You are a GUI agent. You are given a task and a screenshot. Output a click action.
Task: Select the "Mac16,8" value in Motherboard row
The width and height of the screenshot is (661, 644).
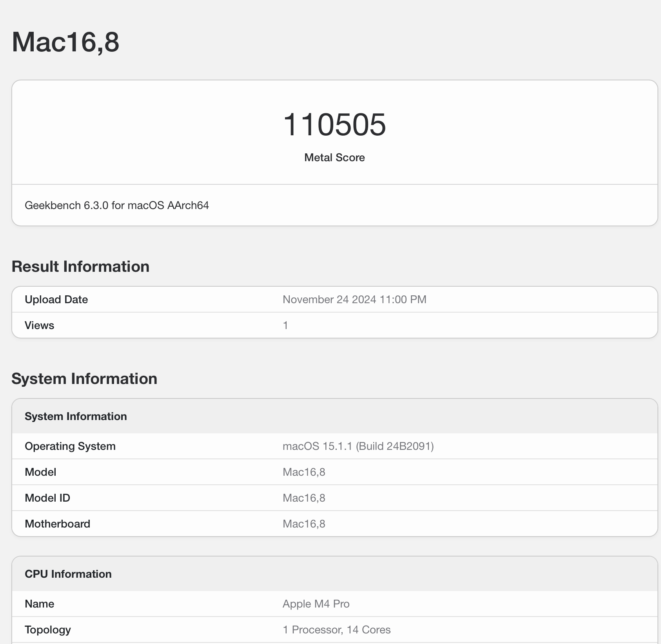pos(304,524)
